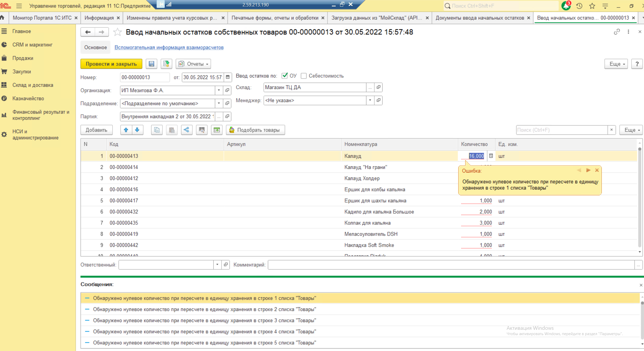Open the Склад field's linked item icon
This screenshot has width=644, height=351.
click(378, 87)
